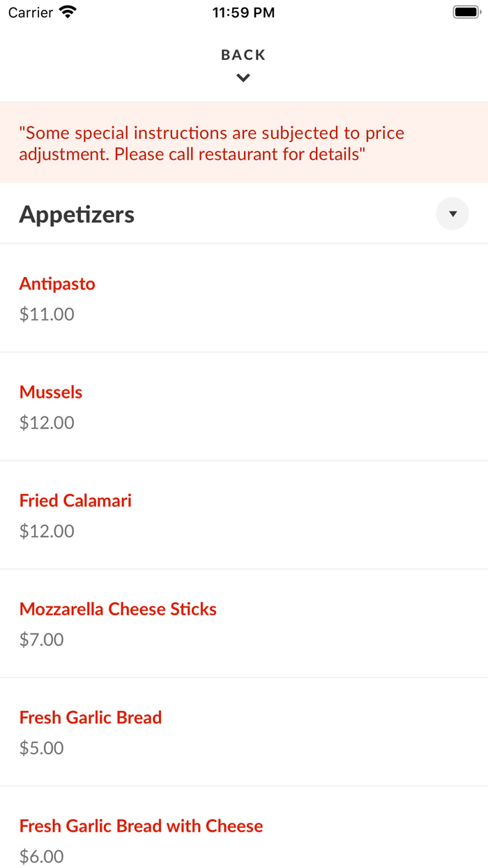Open the Appetizers category dropdown arrow

(452, 214)
